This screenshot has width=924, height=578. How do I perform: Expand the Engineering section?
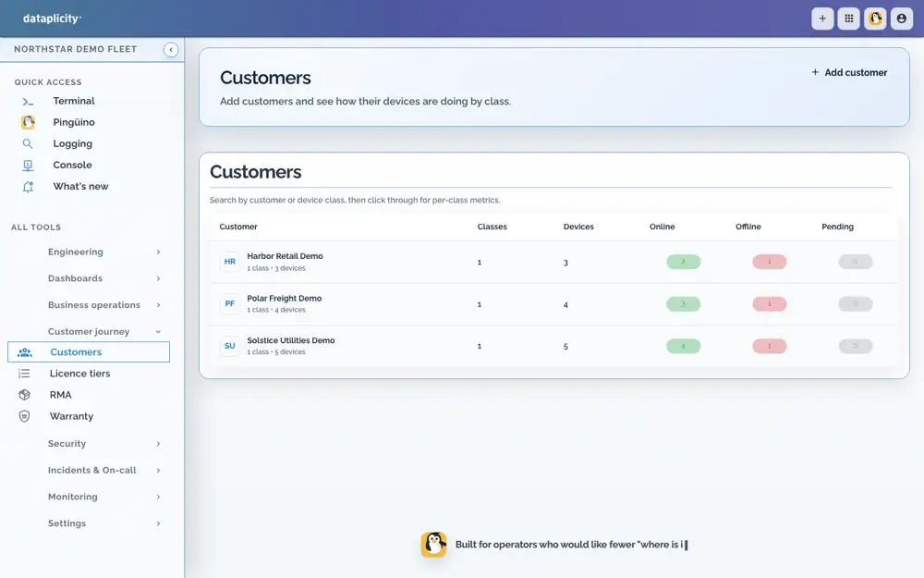point(103,252)
